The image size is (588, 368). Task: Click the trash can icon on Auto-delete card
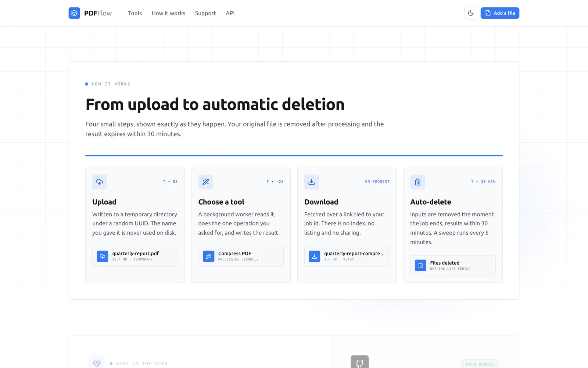[x=417, y=182]
